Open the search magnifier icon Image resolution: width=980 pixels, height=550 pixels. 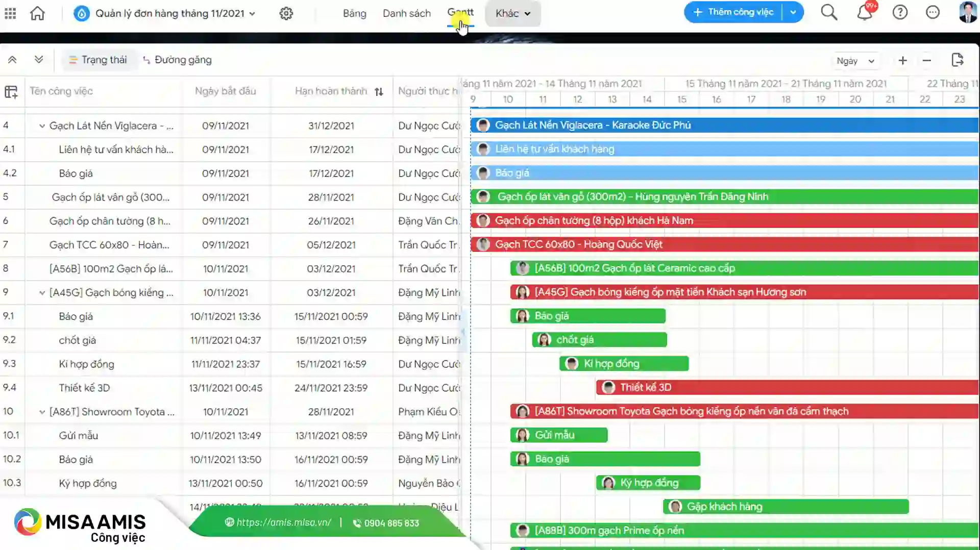(829, 12)
